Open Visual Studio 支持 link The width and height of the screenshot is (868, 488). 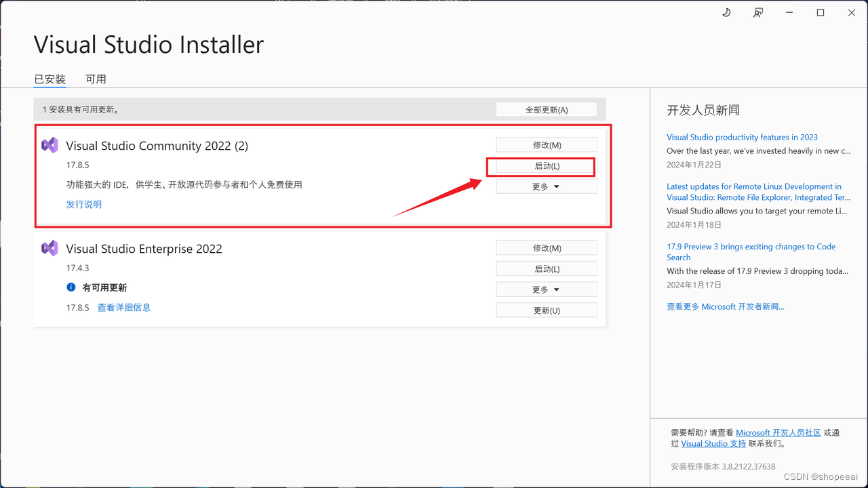coord(713,443)
